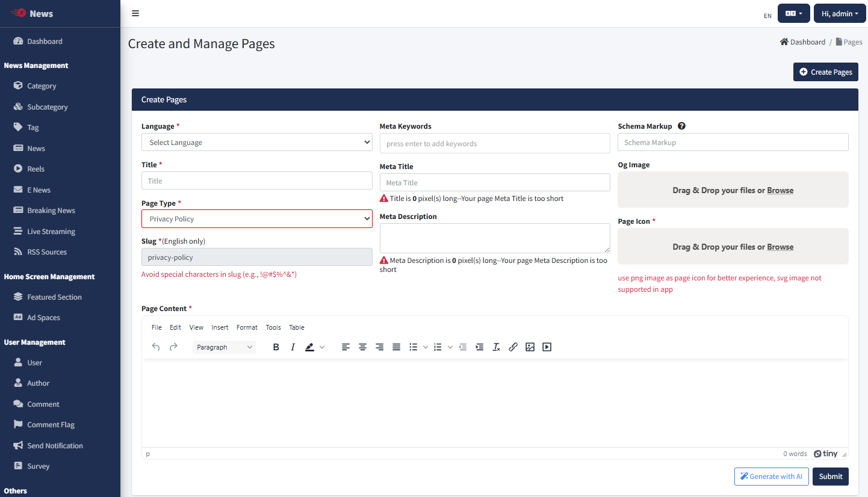Toggle italic formatting in editor

[x=293, y=347]
